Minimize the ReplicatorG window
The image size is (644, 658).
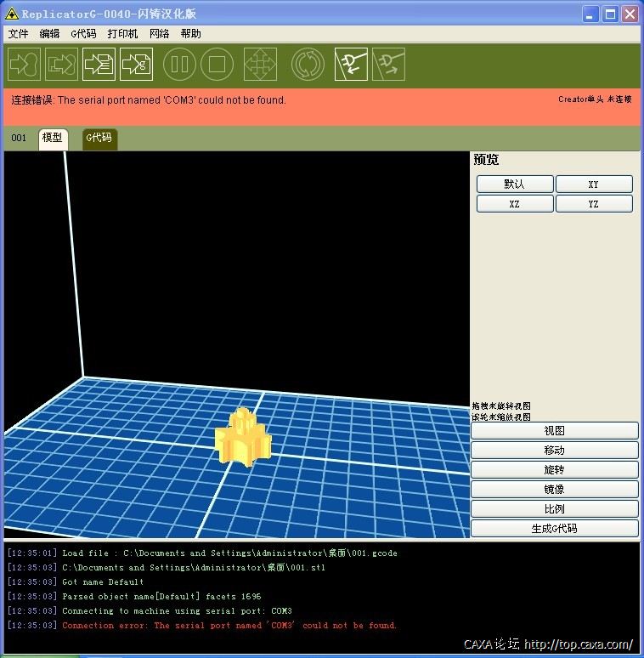pos(590,14)
